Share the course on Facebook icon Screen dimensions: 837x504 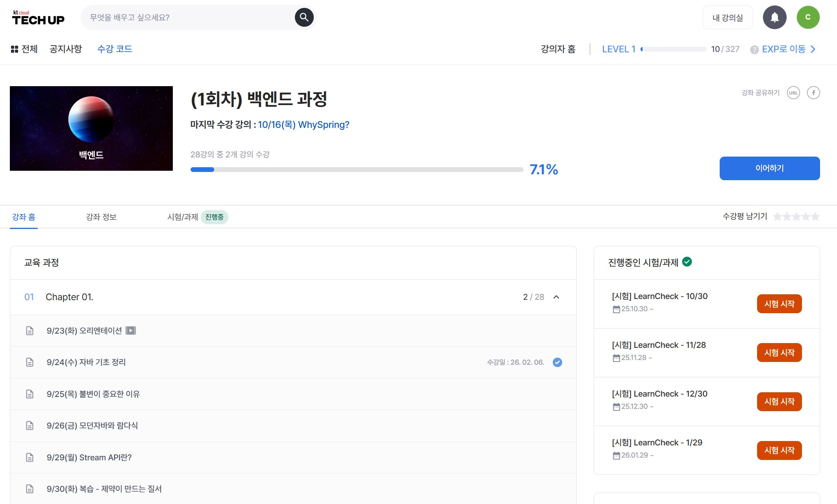coord(813,93)
